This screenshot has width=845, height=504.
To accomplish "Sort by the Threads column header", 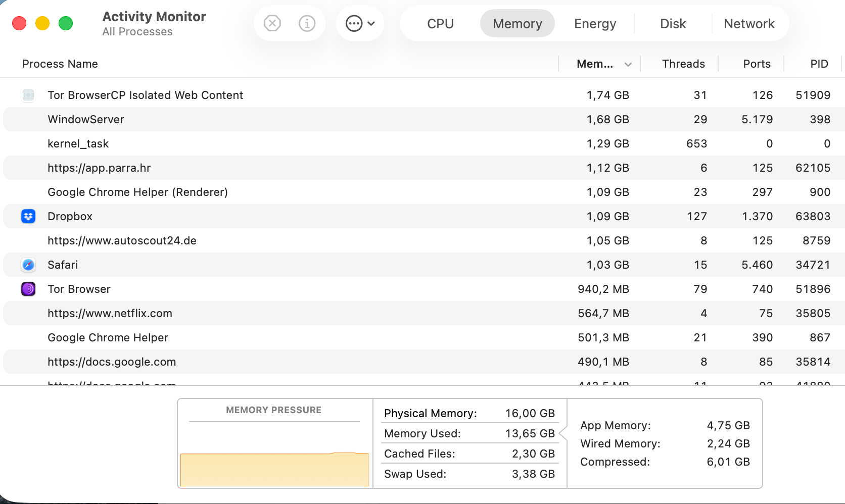I will click(683, 64).
